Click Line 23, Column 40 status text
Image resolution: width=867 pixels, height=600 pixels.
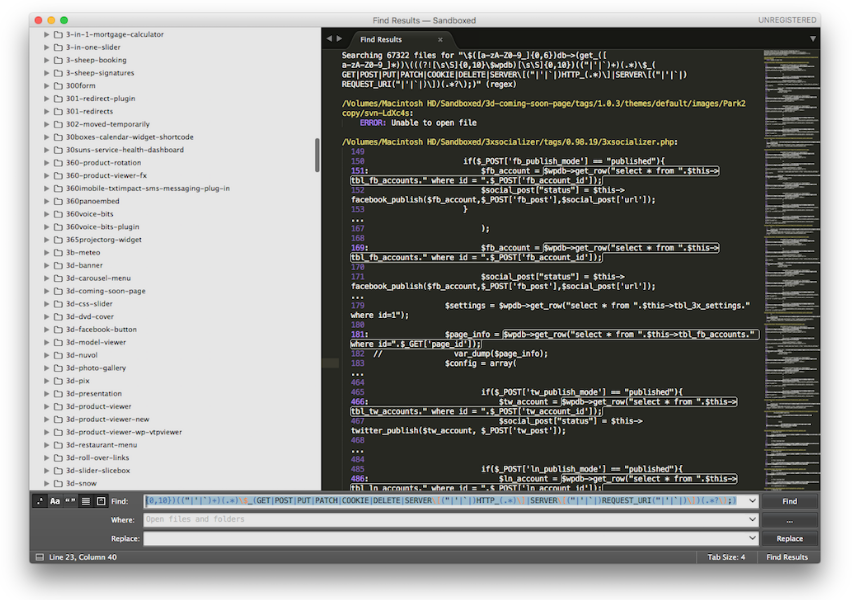[x=83, y=557]
